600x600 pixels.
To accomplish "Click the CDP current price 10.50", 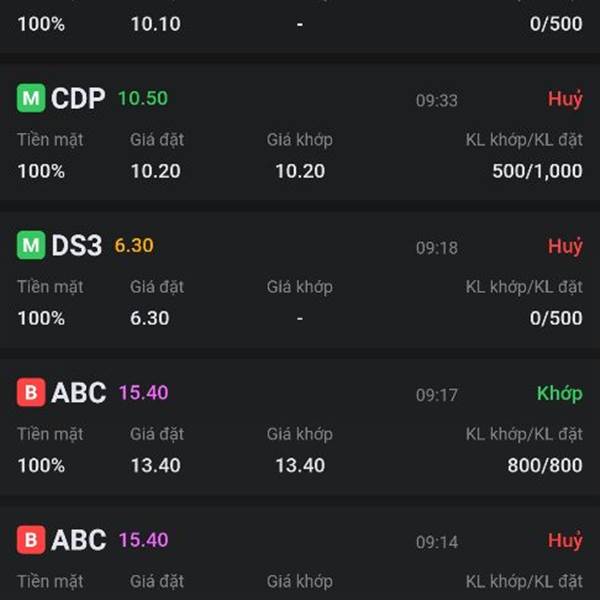I will (143, 98).
